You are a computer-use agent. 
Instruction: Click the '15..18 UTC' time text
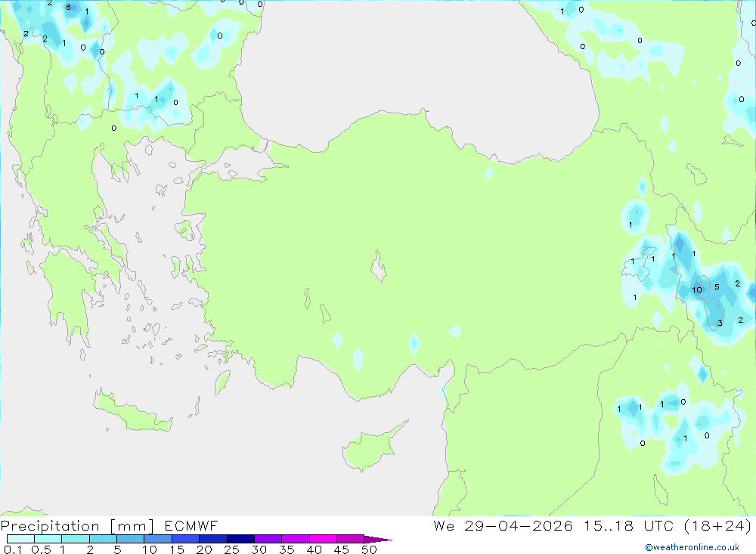628,525
